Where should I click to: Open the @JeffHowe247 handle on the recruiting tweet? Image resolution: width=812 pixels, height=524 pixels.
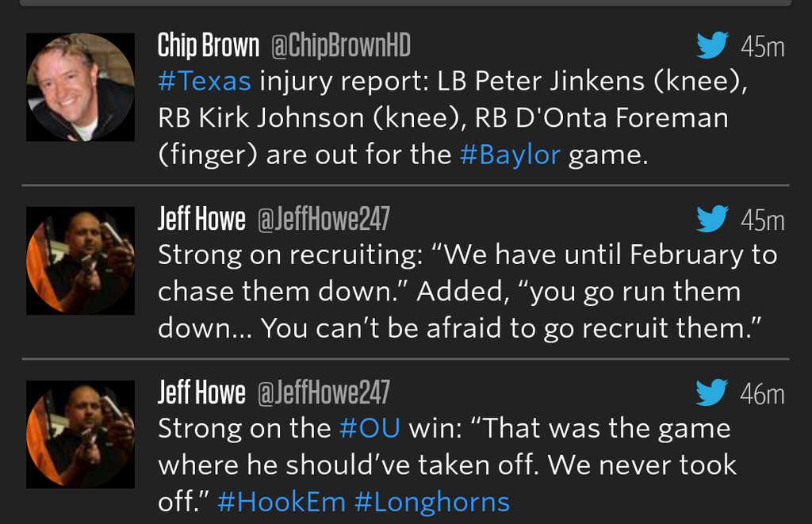point(324,220)
